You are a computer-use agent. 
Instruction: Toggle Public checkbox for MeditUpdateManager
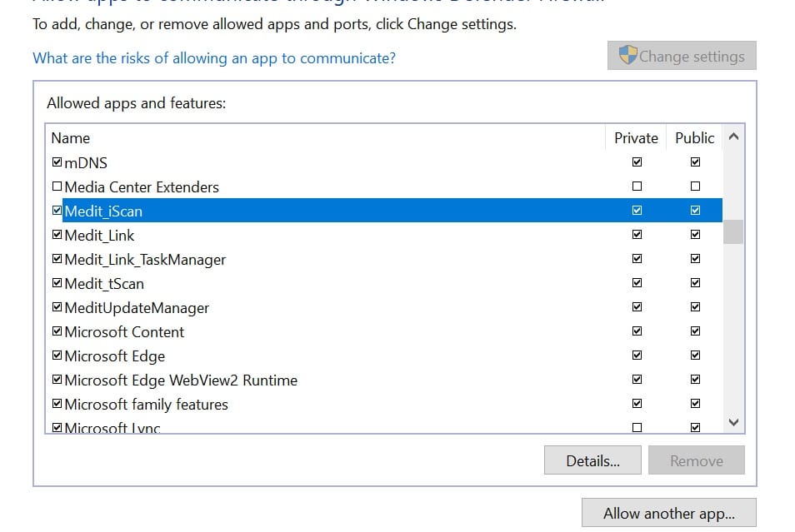click(x=695, y=307)
